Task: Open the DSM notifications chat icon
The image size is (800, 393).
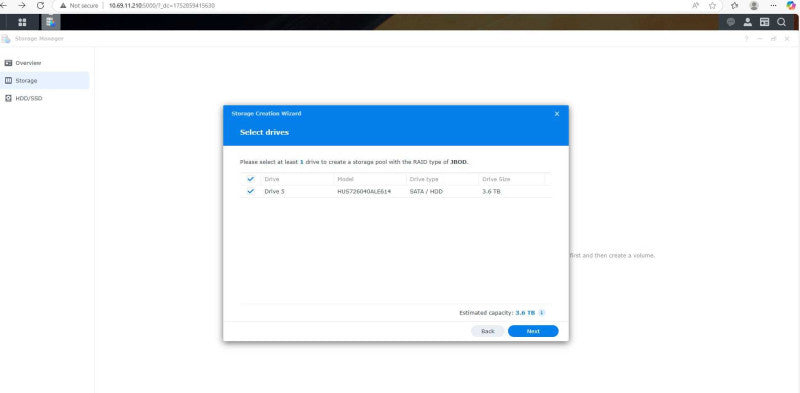Action: (x=731, y=22)
